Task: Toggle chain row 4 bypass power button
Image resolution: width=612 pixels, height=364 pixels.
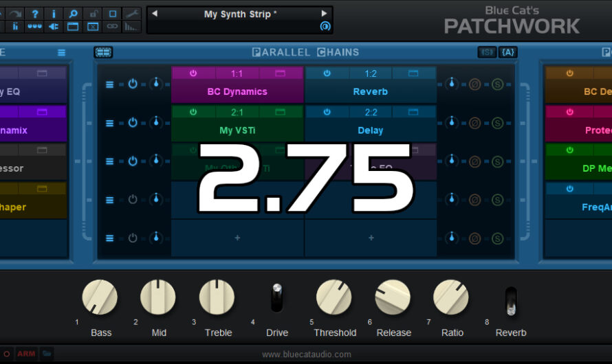Action: click(133, 199)
